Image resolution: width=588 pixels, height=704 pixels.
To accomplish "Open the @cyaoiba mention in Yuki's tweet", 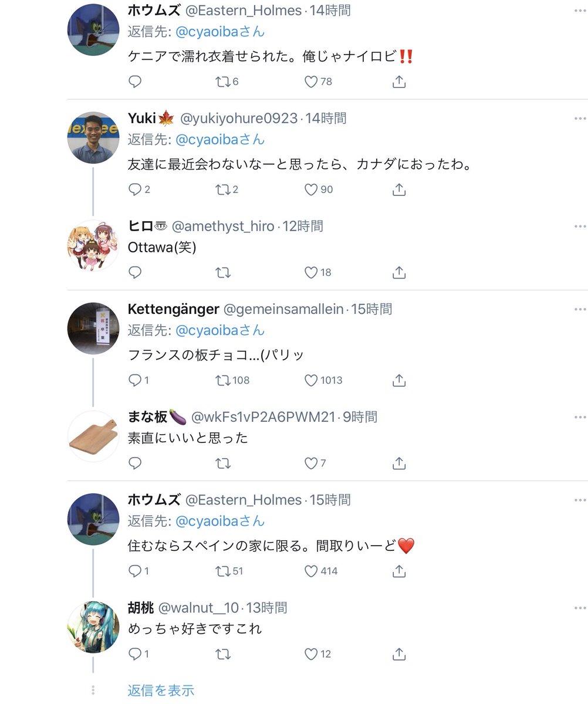I will [220, 140].
